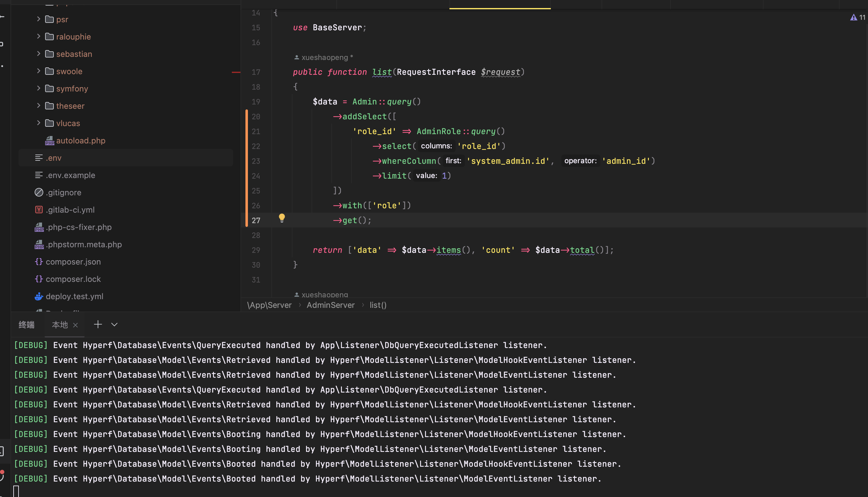The width and height of the screenshot is (868, 497).
Task: Select the .env file in the project tree
Action: [x=53, y=158]
